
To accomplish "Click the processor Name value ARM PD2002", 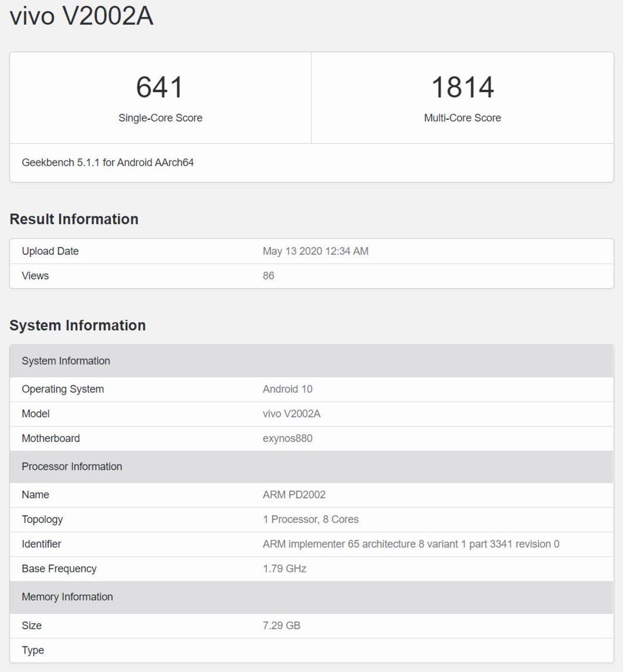I will pyautogui.click(x=293, y=495).
